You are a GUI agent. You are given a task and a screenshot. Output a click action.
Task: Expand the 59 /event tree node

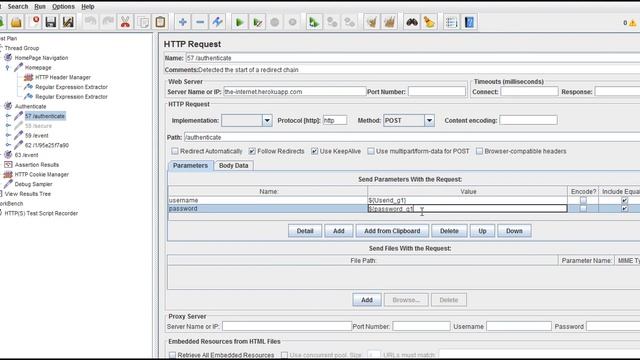[8, 135]
